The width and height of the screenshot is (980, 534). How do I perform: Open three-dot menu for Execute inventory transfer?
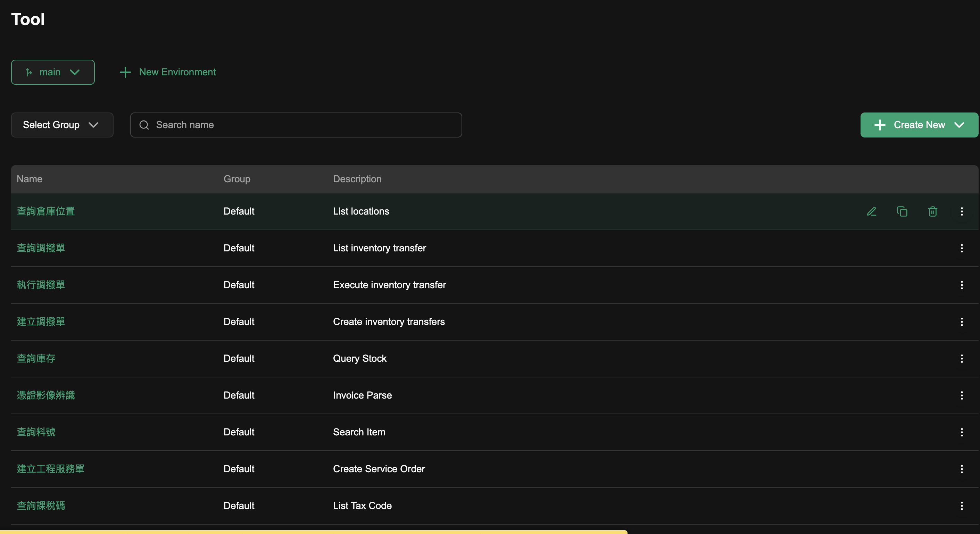point(962,285)
